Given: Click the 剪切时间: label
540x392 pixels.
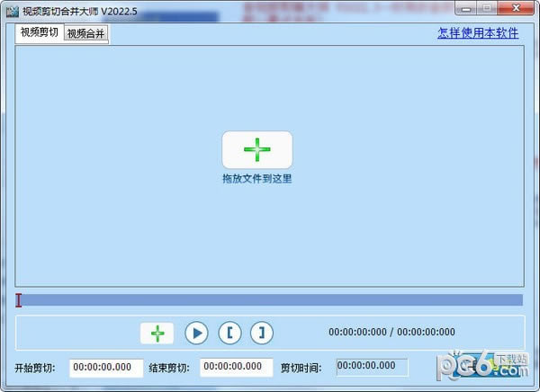Looking at the screenshot, I should pos(301,369).
